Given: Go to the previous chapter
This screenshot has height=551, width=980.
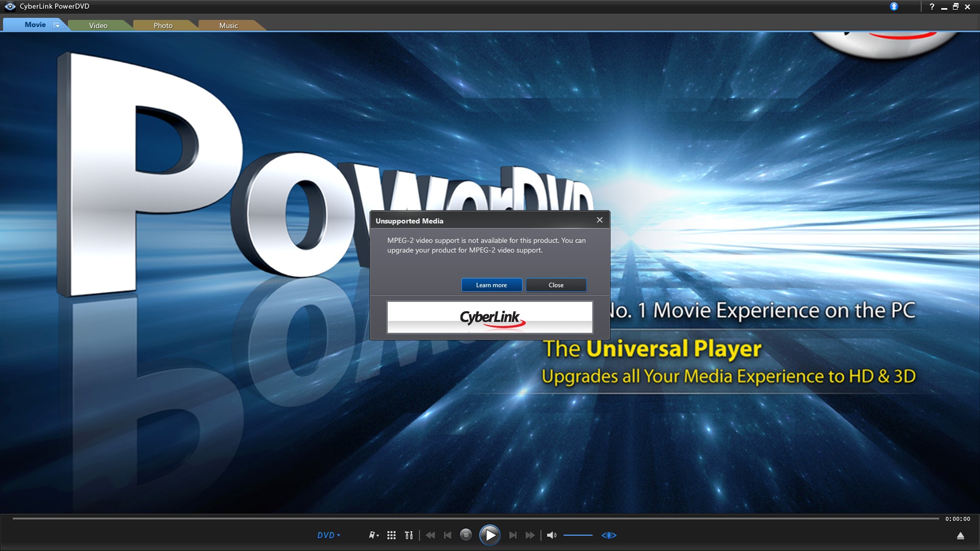Looking at the screenshot, I should pyautogui.click(x=448, y=535).
